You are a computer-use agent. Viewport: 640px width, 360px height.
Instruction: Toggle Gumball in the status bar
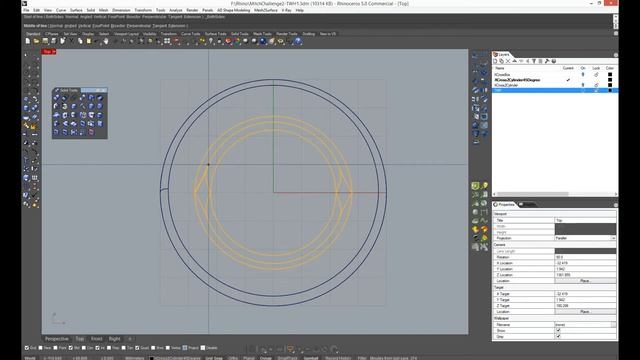[x=311, y=358]
